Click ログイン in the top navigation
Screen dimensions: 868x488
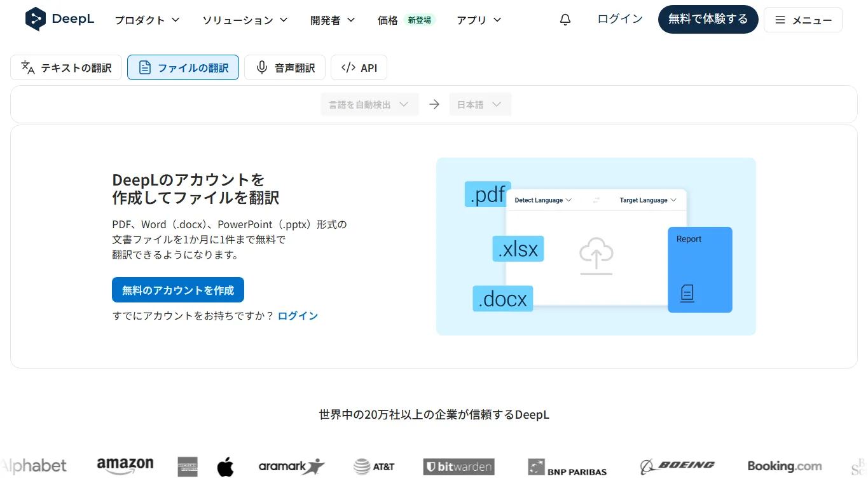(620, 19)
